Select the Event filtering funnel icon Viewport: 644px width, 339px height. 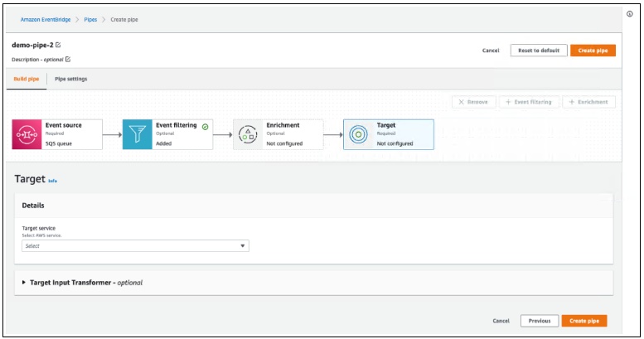click(138, 134)
